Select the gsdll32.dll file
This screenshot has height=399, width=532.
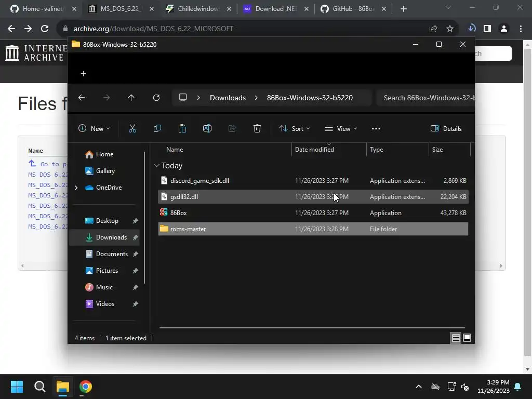coord(313,197)
